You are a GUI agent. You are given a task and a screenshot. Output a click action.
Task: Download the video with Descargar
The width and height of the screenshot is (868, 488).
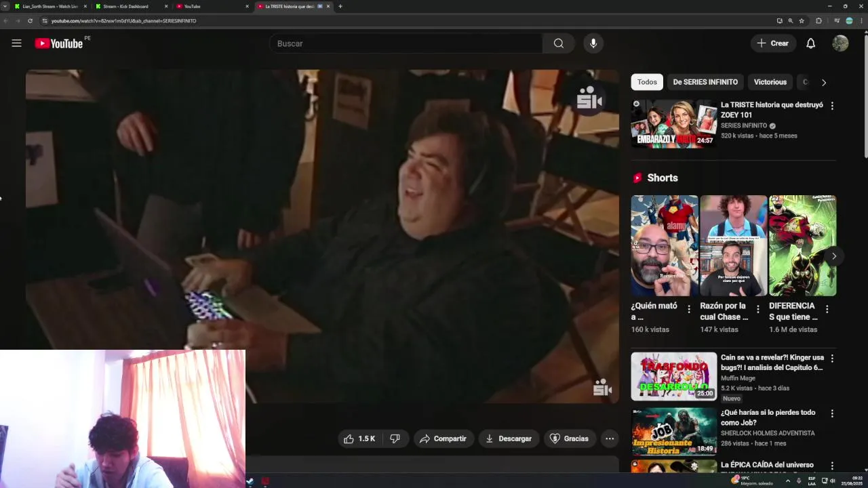pyautogui.click(x=509, y=439)
